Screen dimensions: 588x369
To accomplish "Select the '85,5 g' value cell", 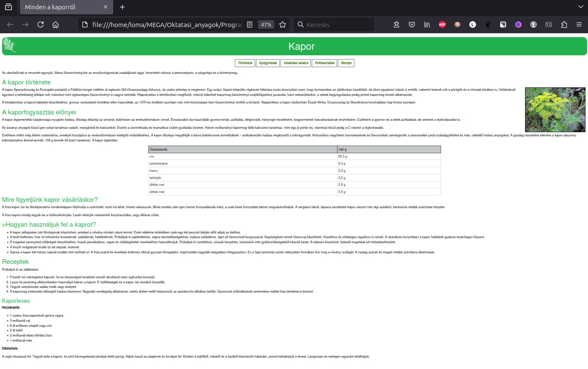I will 389,156.
